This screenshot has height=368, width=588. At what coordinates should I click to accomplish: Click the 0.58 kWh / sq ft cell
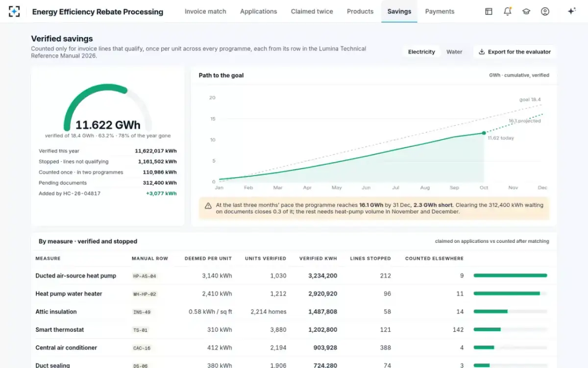pos(210,312)
